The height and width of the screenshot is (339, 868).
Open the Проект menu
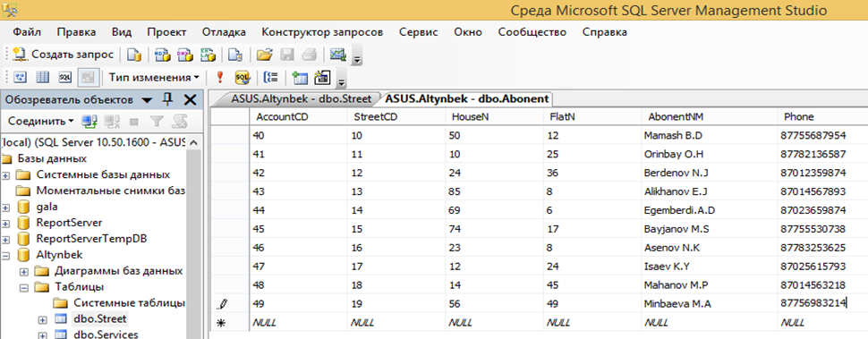coord(166,32)
